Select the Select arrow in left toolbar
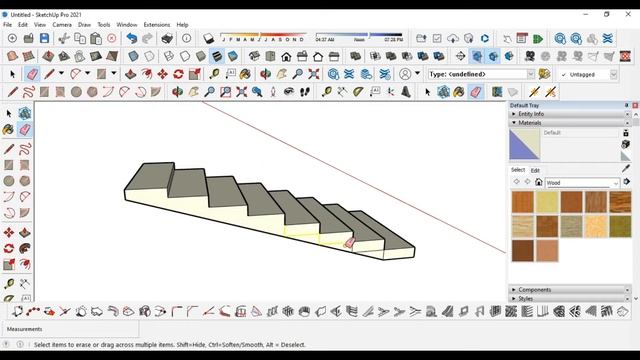This screenshot has width=640, height=360. [x=9, y=114]
